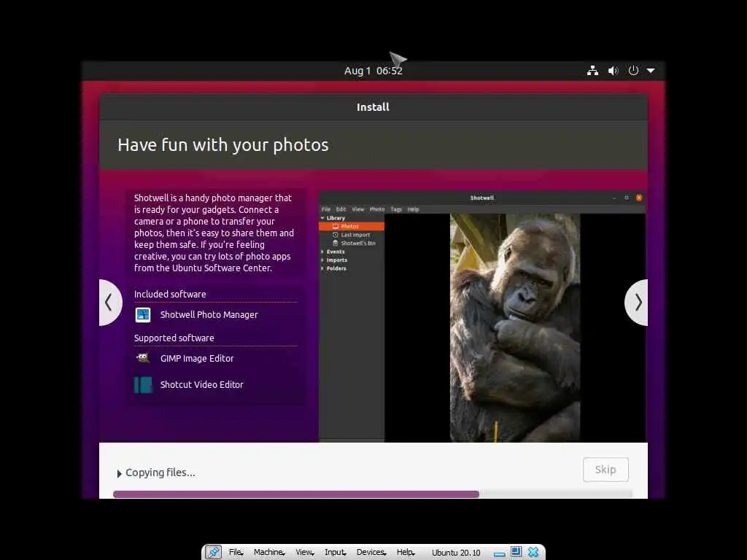
Task: Select Shotcut Video Editor text
Action: pyautogui.click(x=202, y=385)
